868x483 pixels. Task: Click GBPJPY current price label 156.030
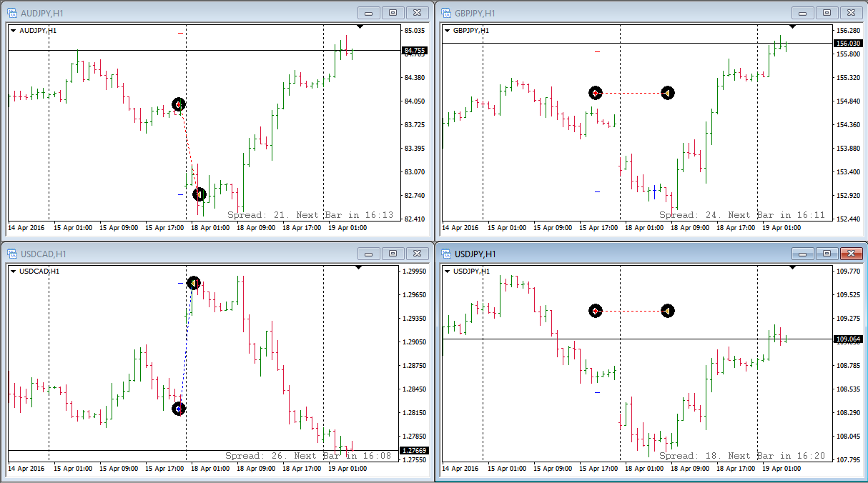coord(848,44)
